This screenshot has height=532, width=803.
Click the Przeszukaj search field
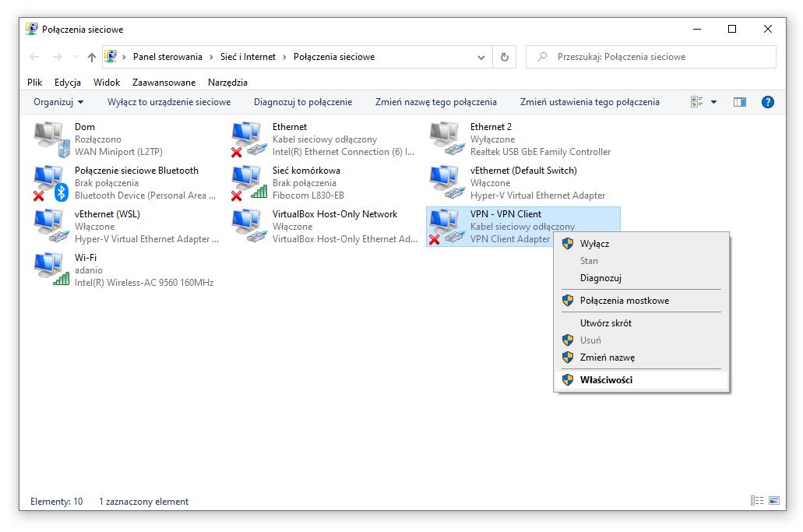(658, 57)
